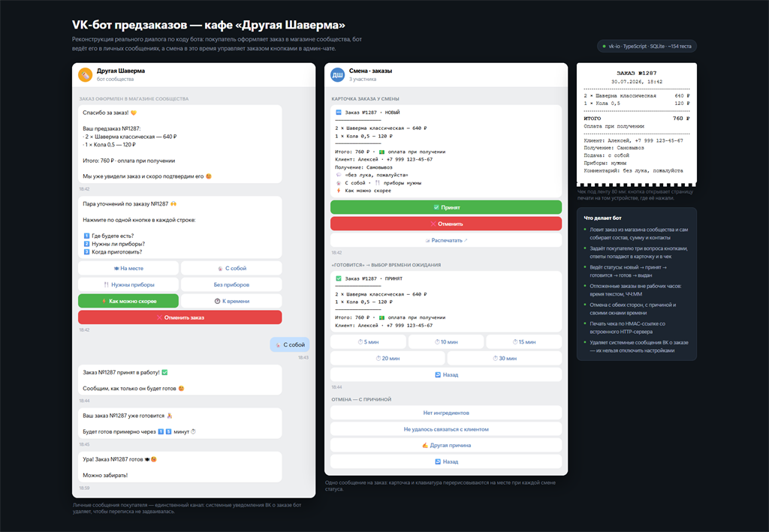The image size is (769, 532).
Task: Click the checkmark icon on Принят button
Action: tap(436, 207)
